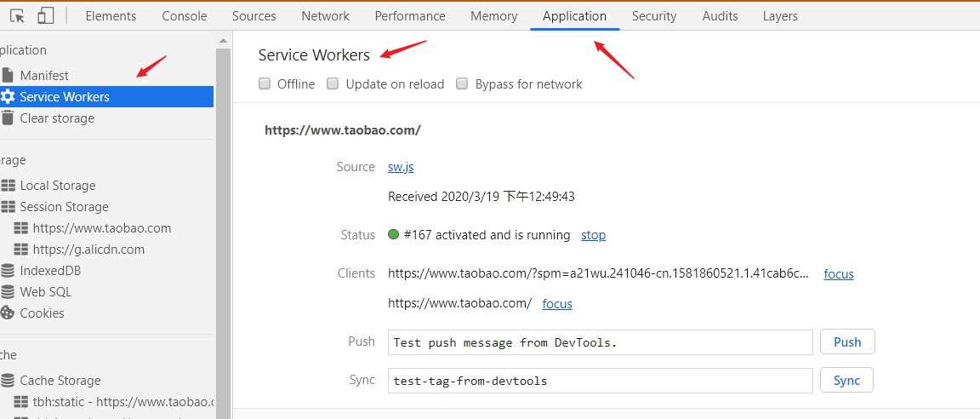Select the Local Storage grid icon
This screenshot has width=980, height=419.
[9, 186]
